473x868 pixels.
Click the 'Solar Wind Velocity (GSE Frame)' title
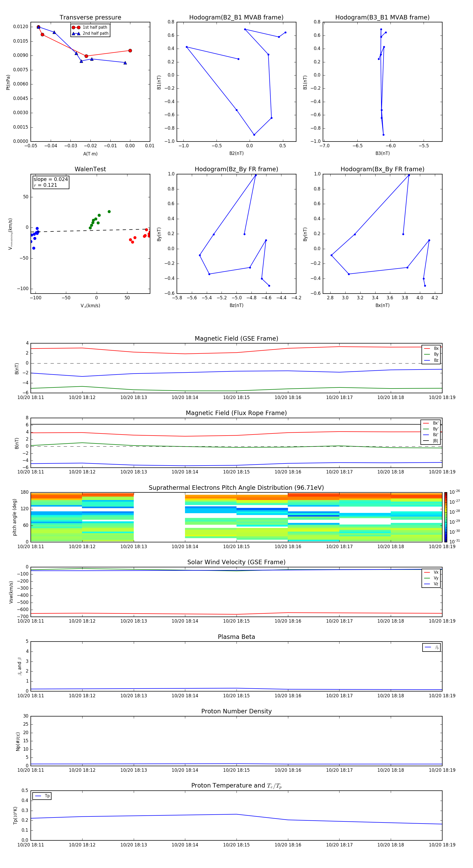point(236,562)
